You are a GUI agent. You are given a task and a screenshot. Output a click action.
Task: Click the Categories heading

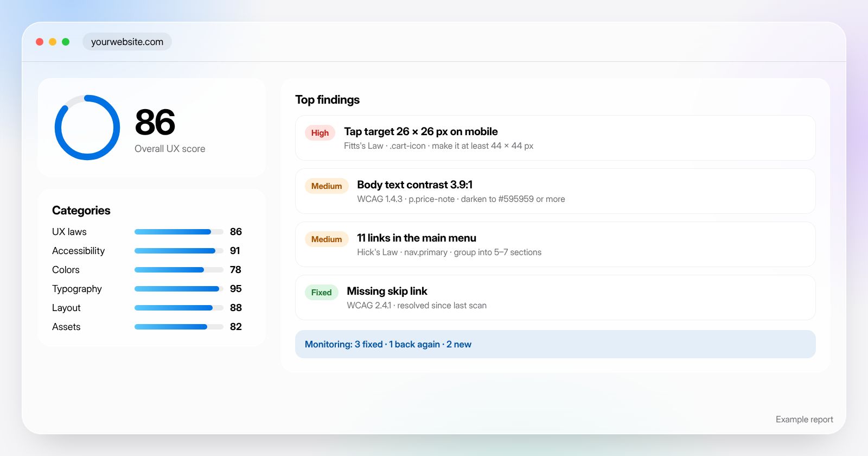[x=81, y=211]
